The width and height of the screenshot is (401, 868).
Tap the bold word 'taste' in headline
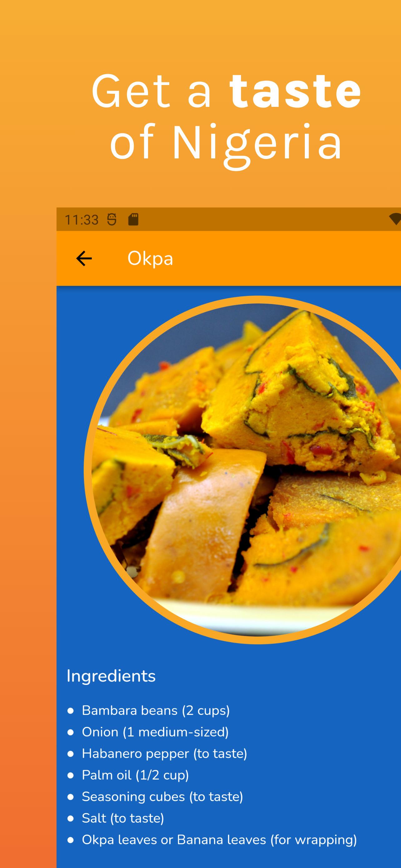click(295, 91)
